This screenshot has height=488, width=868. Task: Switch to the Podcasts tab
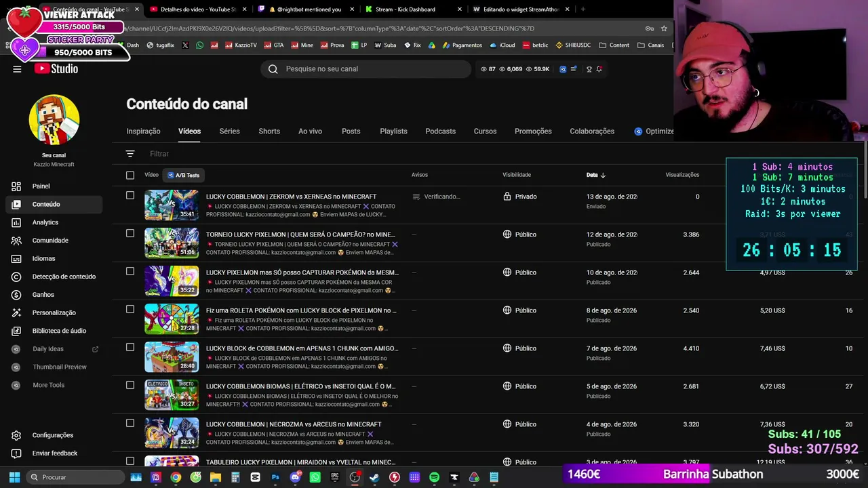(440, 131)
